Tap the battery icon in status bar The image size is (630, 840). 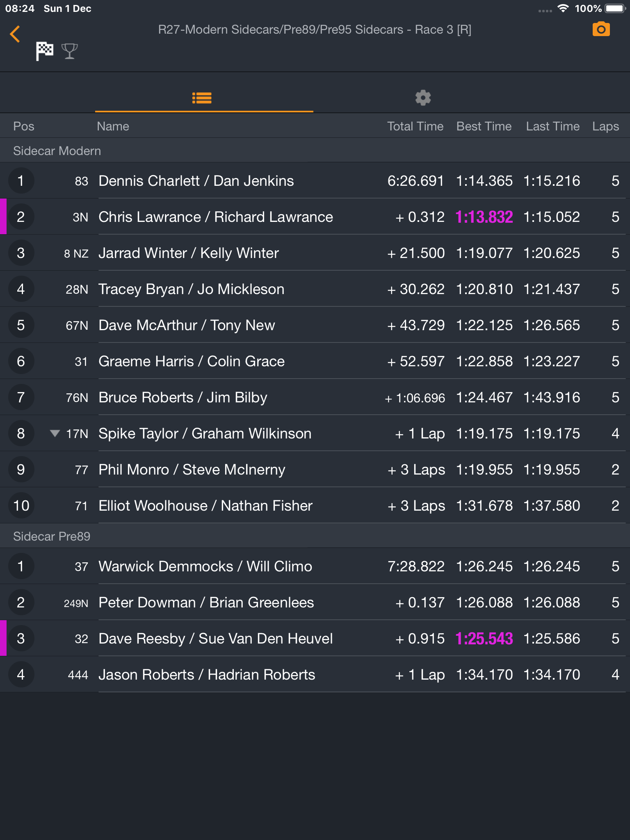615,8
